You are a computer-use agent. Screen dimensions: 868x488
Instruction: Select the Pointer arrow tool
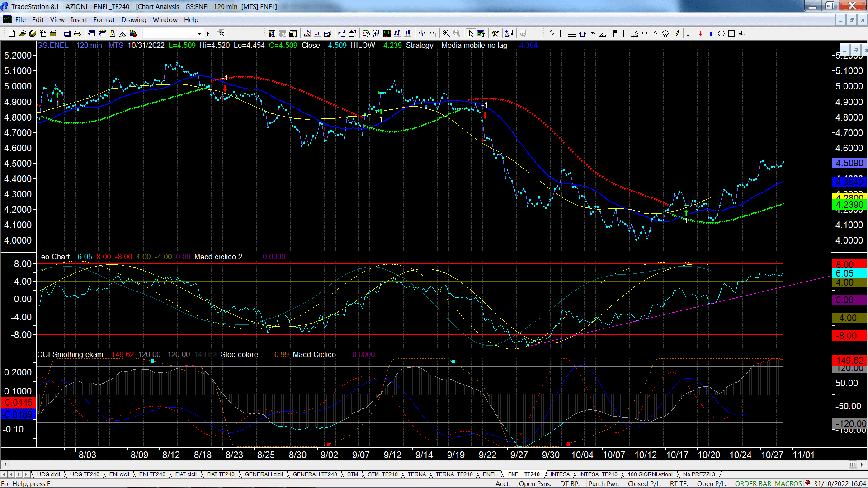(471, 33)
